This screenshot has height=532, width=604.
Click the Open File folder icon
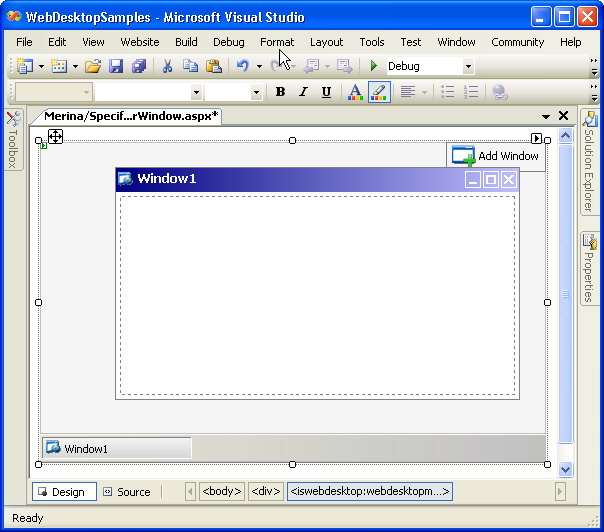point(92,66)
